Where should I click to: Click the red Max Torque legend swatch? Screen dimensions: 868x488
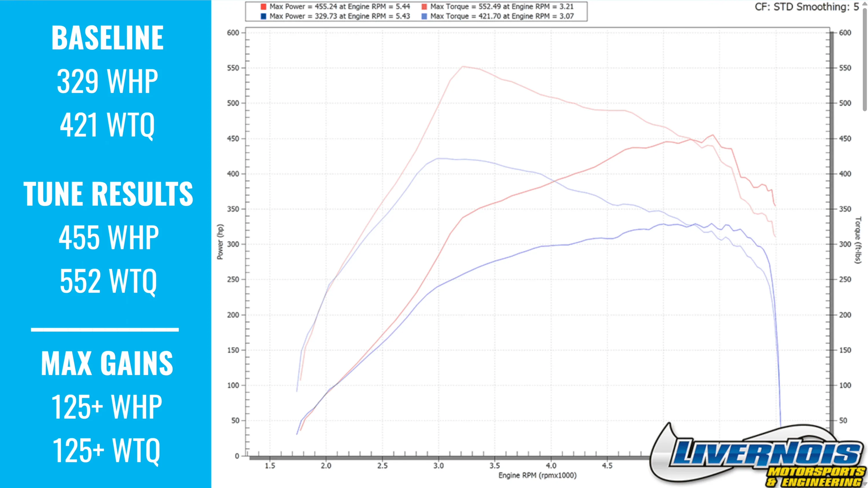tap(424, 6)
